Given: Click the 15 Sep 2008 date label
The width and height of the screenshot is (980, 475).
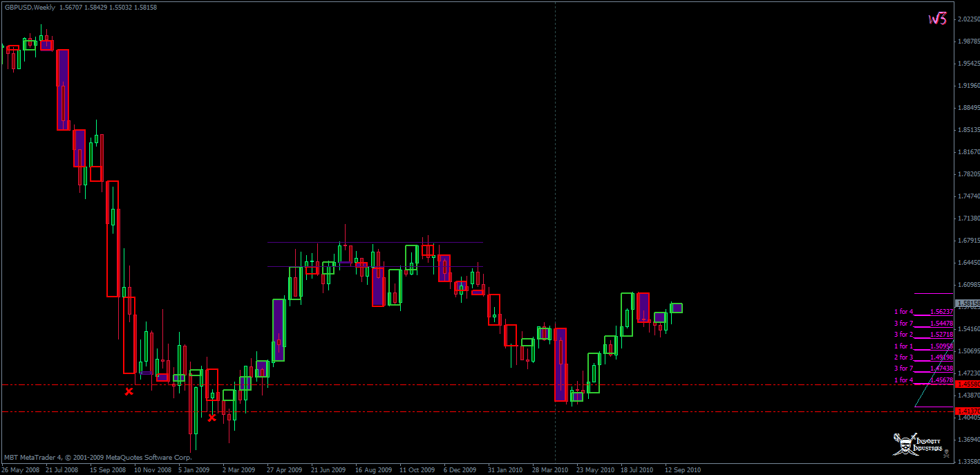Looking at the screenshot, I should click(109, 469).
